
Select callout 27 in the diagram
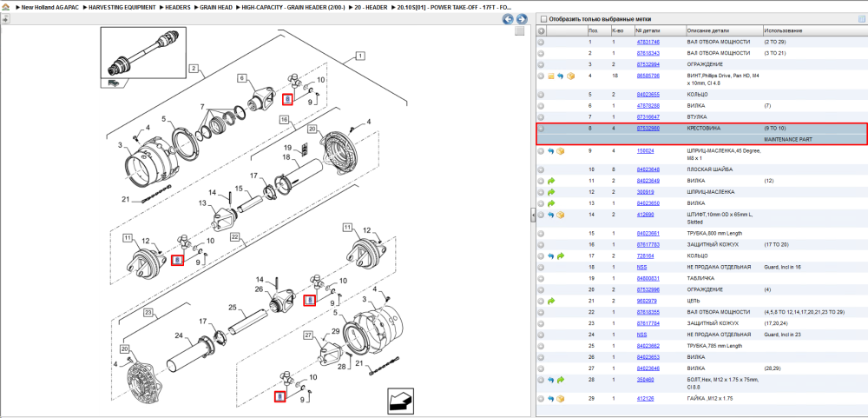click(308, 335)
